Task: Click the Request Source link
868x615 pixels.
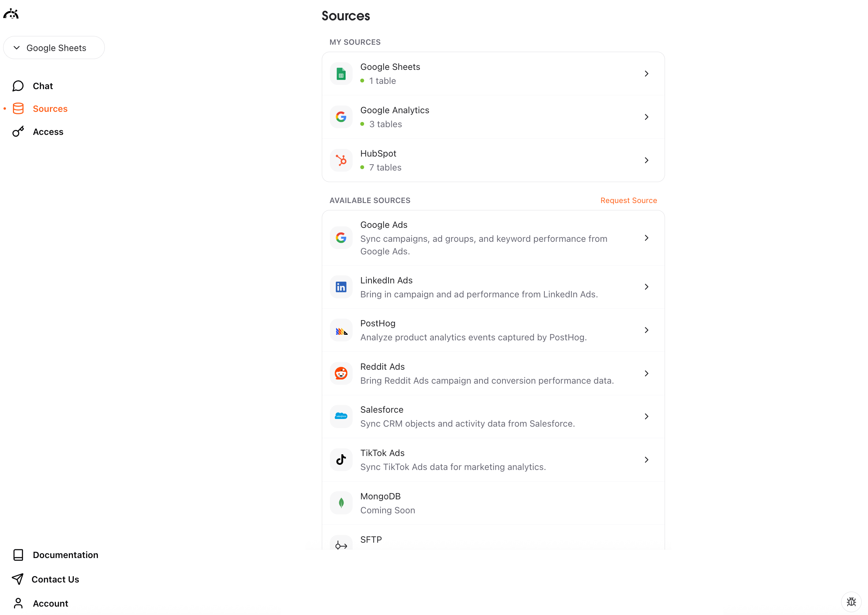Action: [628, 200]
